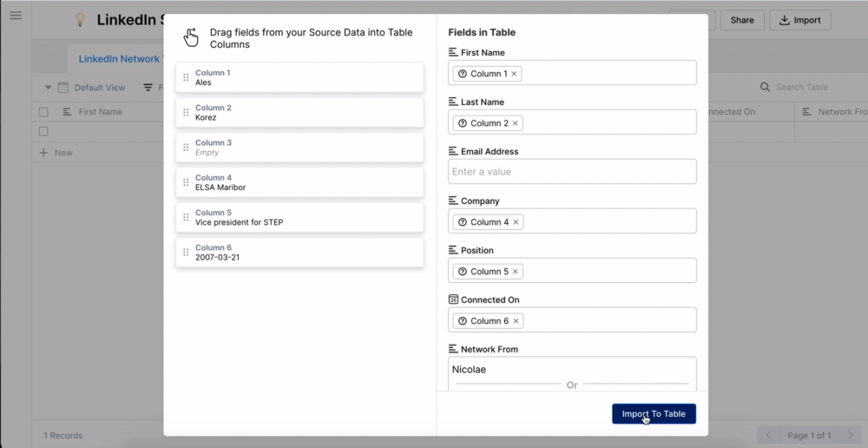
Task: Click the Search Table field
Action: tap(801, 87)
